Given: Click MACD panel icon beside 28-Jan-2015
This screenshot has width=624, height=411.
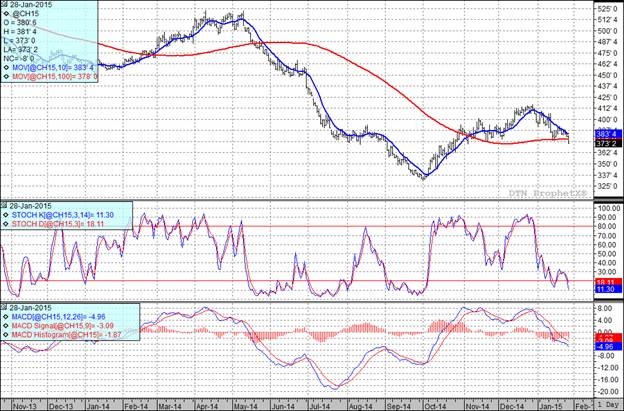Looking at the screenshot, I should click(5, 308).
